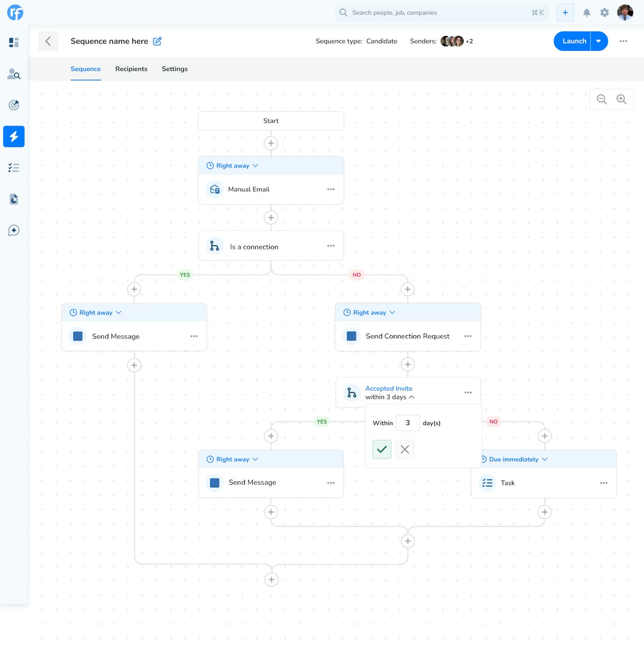This screenshot has width=644, height=649.
Task: Add a step on NO branch of Accepted Invite
Action: 545,436
